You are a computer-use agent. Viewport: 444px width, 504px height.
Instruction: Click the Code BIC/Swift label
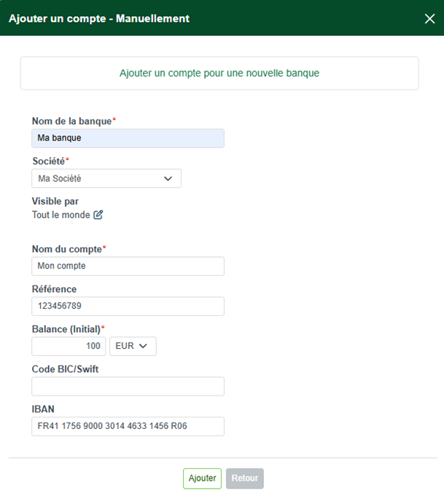[65, 369]
